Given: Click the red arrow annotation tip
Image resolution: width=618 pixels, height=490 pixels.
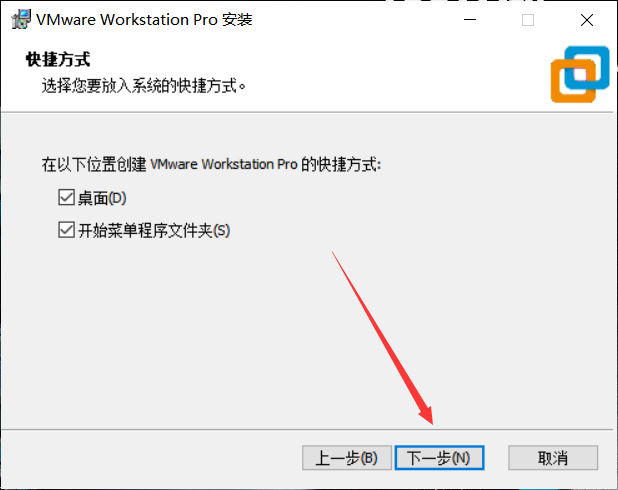Looking at the screenshot, I should 432,423.
